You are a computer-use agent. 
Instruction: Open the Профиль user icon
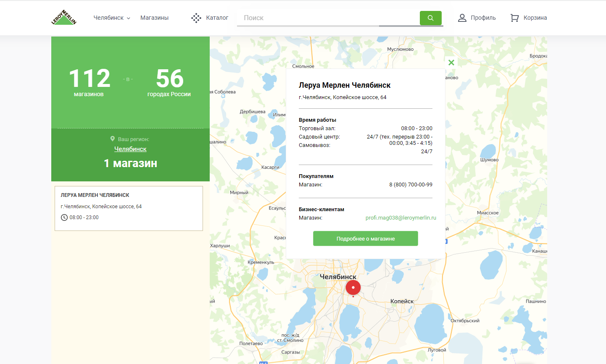tap(462, 18)
